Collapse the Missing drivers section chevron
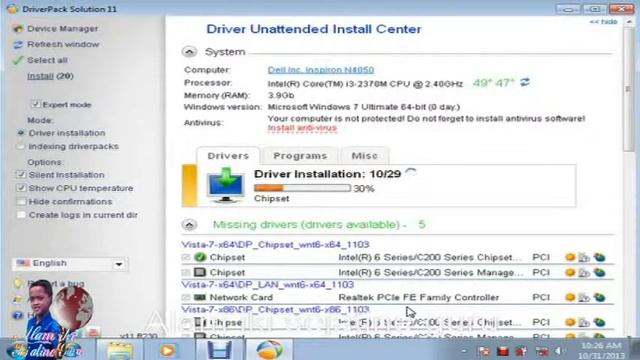 tap(189, 225)
